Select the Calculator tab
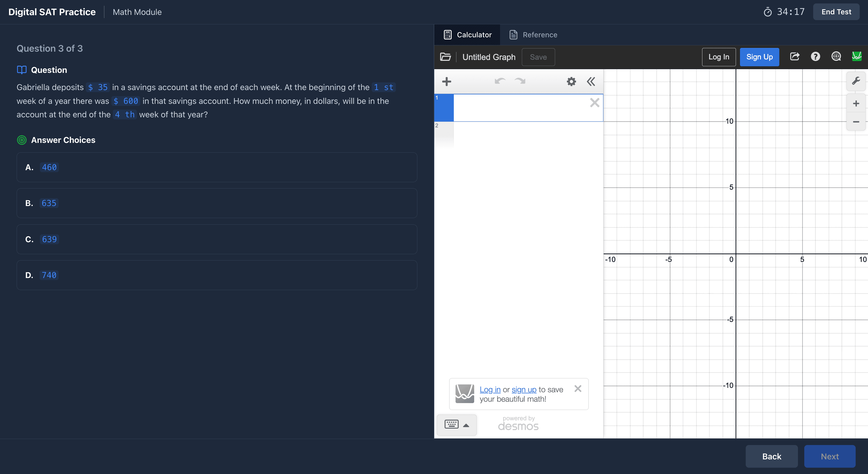This screenshot has height=474, width=868. pos(467,35)
